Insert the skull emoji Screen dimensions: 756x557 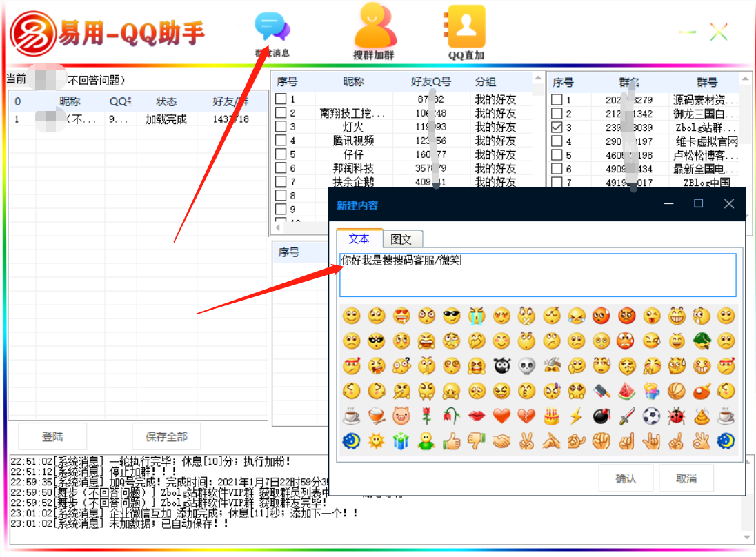tap(526, 366)
